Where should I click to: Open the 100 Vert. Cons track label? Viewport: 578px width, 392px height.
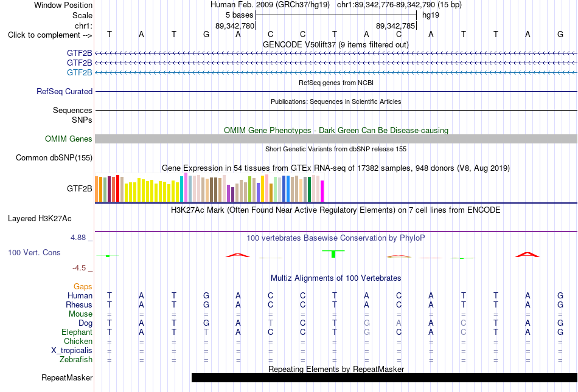(34, 252)
